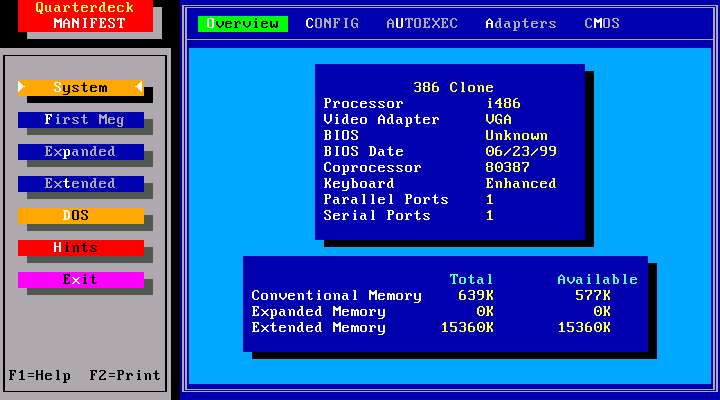
Task: Click the Extended Memory available 15360K
Action: click(x=584, y=328)
